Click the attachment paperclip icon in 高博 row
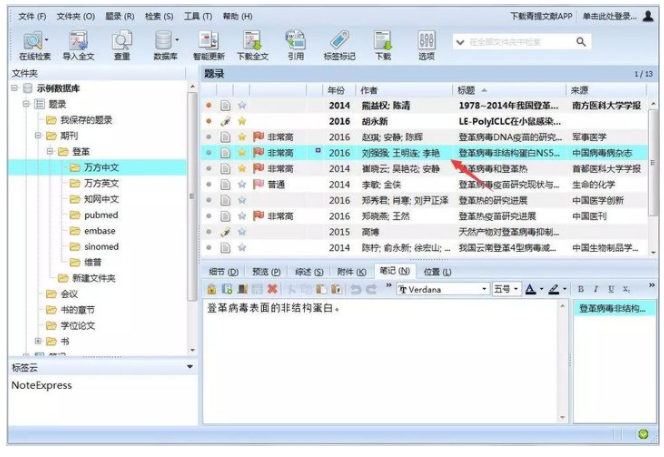Viewport: 664px width, 457px height. (x=225, y=232)
